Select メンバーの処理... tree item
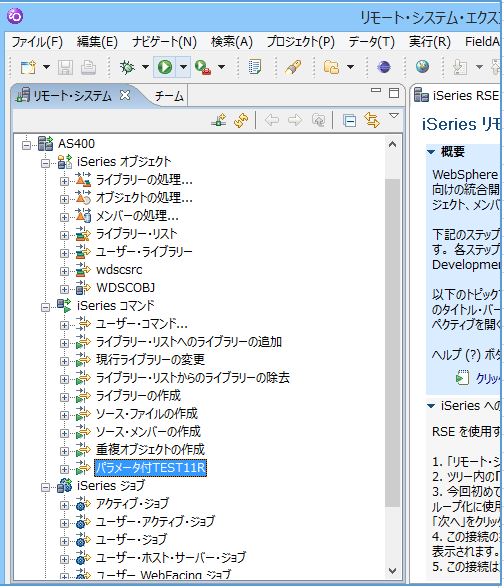 (137, 216)
